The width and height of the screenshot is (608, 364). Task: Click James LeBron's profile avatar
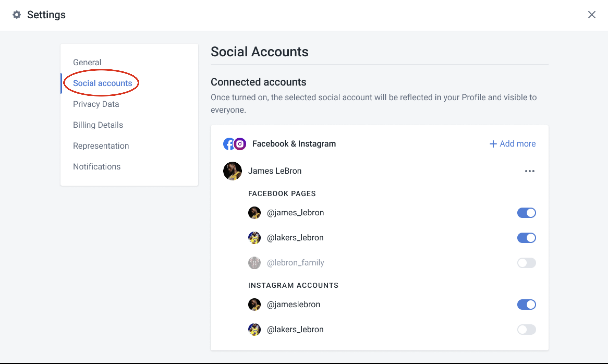(x=232, y=171)
